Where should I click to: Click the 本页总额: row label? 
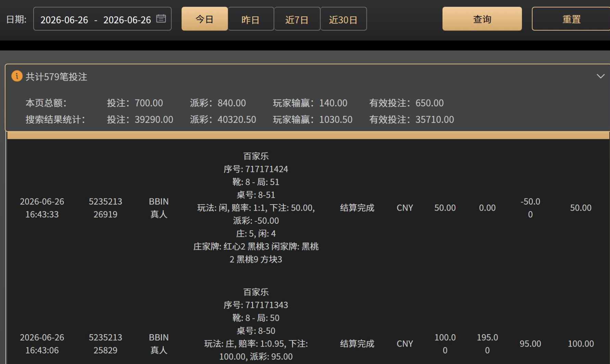pyautogui.click(x=46, y=103)
